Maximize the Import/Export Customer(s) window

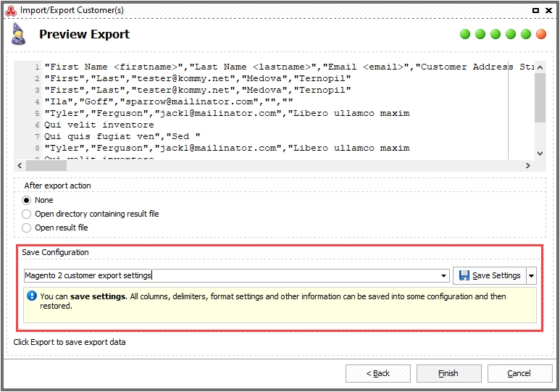[535, 10]
